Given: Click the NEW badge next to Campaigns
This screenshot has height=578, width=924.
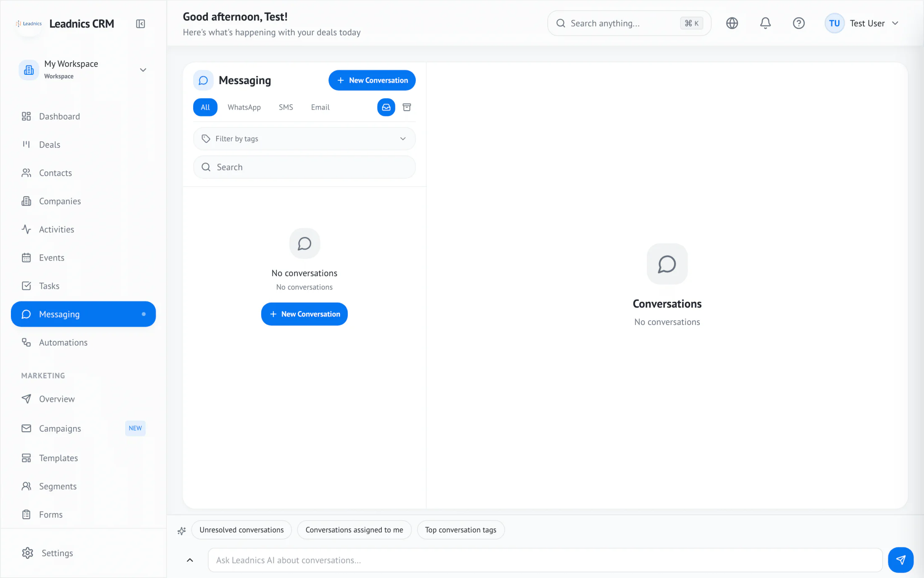Looking at the screenshot, I should pyautogui.click(x=135, y=428).
